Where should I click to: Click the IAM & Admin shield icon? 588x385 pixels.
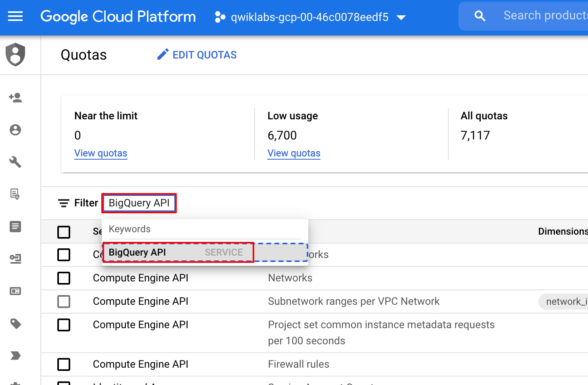[15, 54]
